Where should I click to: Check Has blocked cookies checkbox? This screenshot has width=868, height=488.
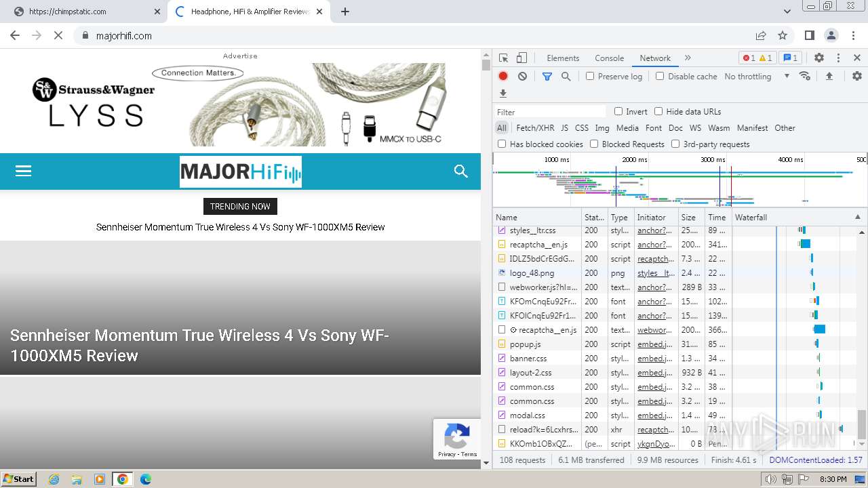tap(502, 144)
